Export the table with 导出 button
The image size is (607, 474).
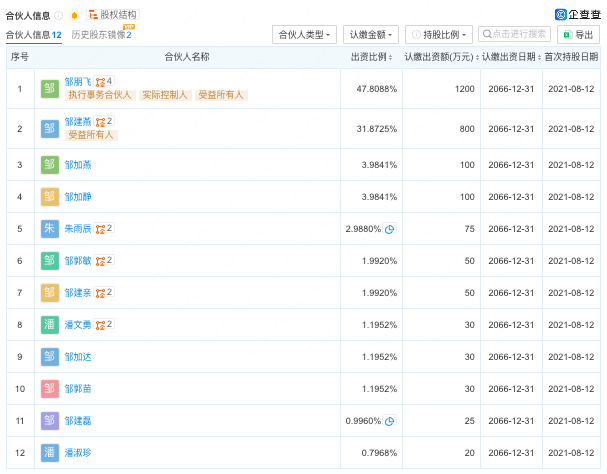(x=577, y=35)
